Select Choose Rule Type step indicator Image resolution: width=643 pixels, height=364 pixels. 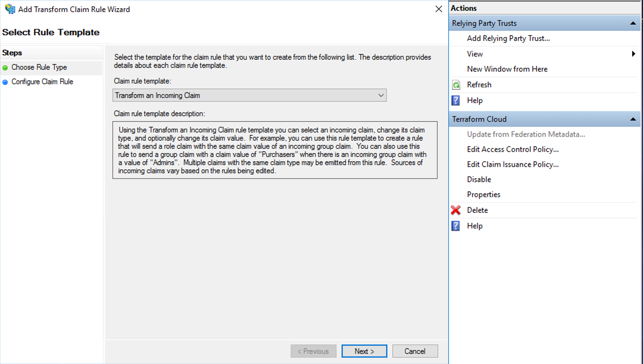(38, 67)
